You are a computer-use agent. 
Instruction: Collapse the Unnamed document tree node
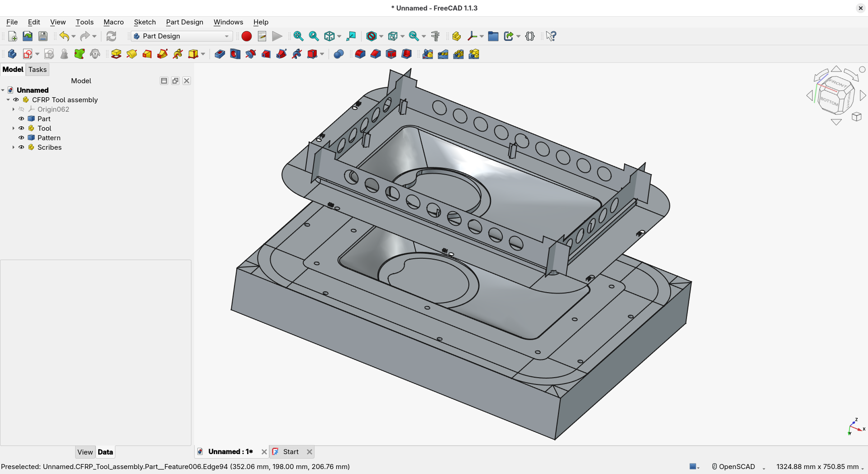(x=3, y=90)
